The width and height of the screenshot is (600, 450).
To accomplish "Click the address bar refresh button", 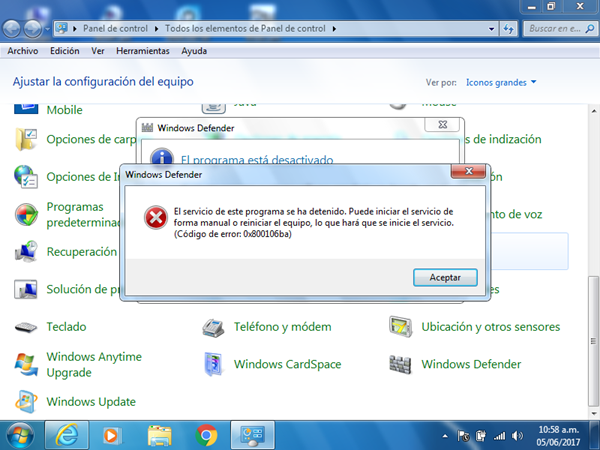I will click(509, 29).
